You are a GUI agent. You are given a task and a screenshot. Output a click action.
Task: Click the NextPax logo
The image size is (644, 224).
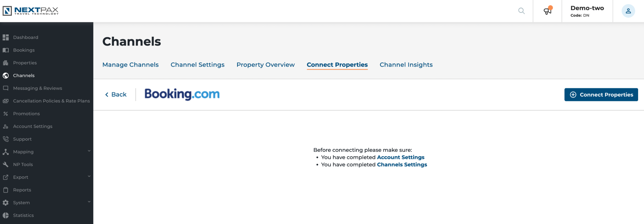click(x=31, y=11)
